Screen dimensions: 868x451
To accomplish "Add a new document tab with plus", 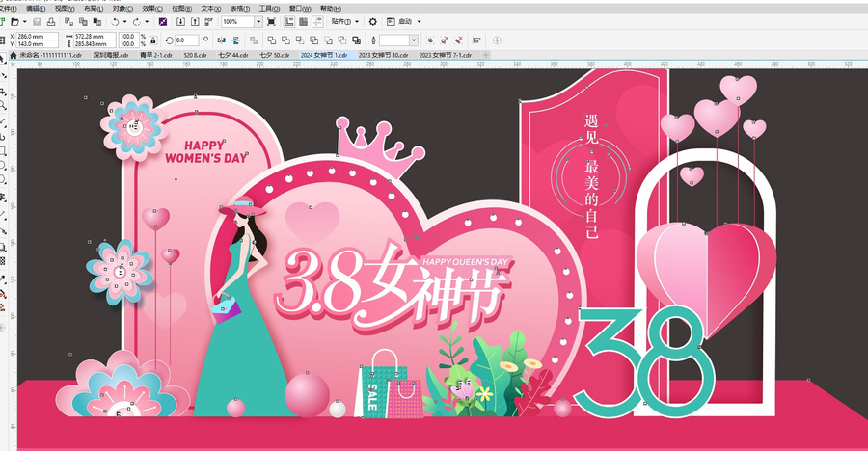I will pyautogui.click(x=486, y=55).
